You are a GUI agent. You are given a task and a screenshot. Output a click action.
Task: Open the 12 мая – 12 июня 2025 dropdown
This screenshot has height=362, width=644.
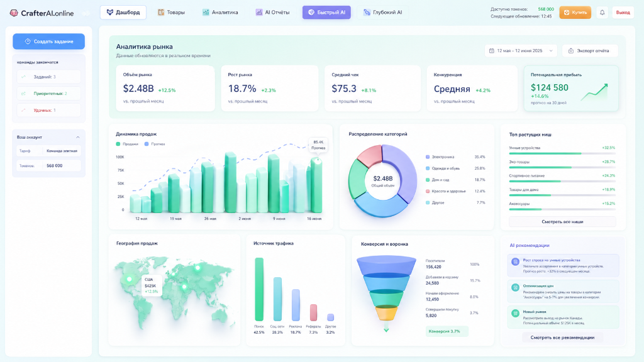point(521,51)
